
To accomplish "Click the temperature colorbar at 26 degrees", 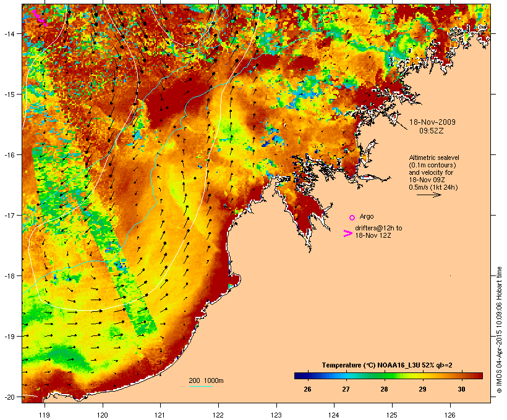I will pyautogui.click(x=307, y=376).
